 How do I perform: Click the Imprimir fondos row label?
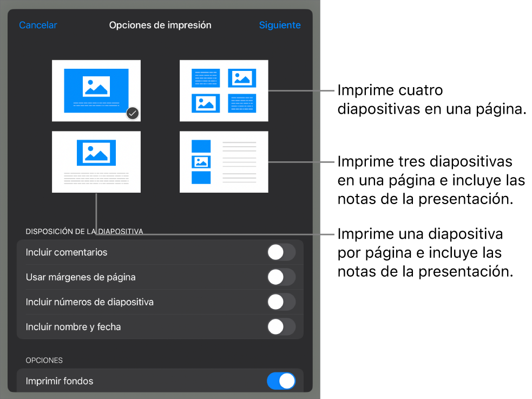(60, 381)
